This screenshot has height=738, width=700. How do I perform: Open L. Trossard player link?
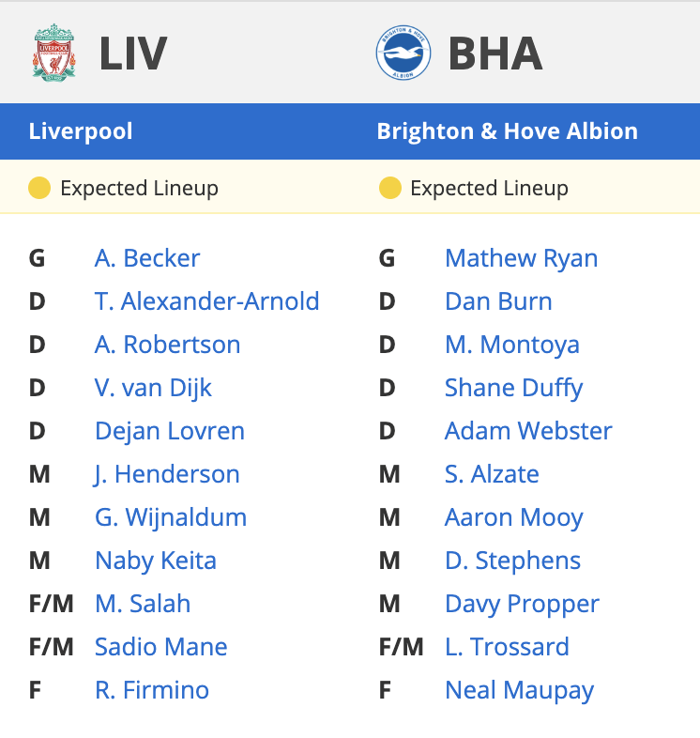[x=507, y=647]
